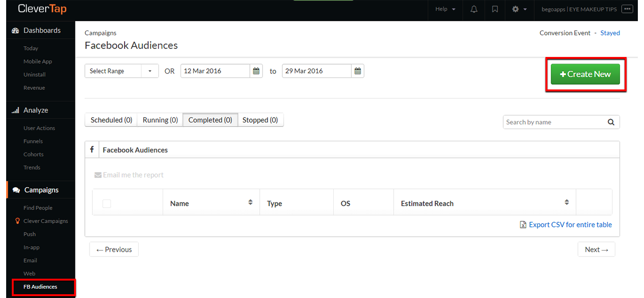Click the CleverTap logo
This screenshot has width=644, height=298.
(42, 9)
